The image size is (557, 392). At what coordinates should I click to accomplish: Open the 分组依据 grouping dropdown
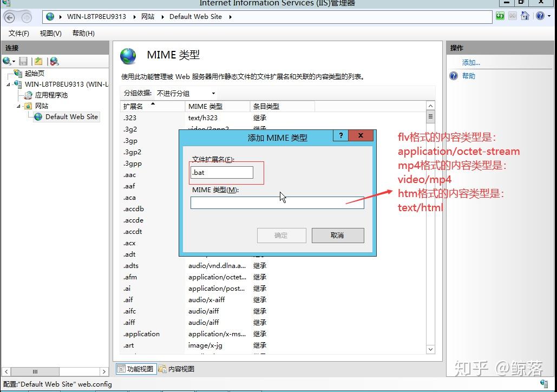(x=213, y=93)
